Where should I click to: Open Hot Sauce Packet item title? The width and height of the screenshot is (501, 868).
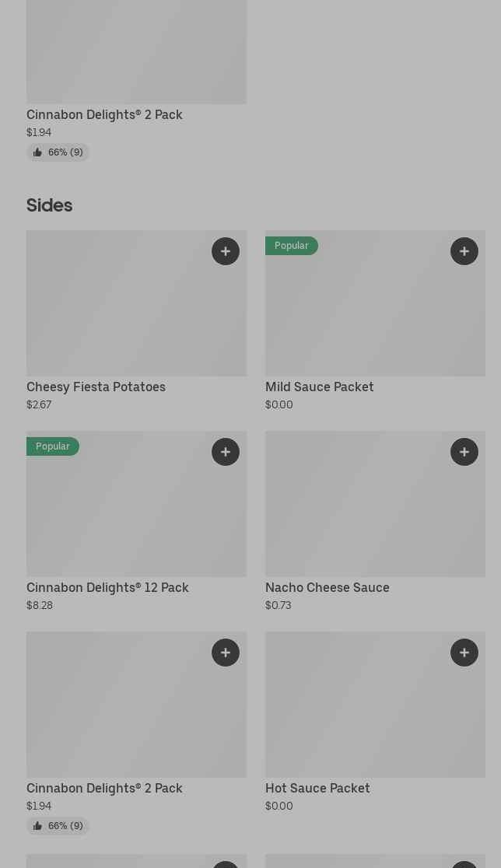tap(317, 789)
